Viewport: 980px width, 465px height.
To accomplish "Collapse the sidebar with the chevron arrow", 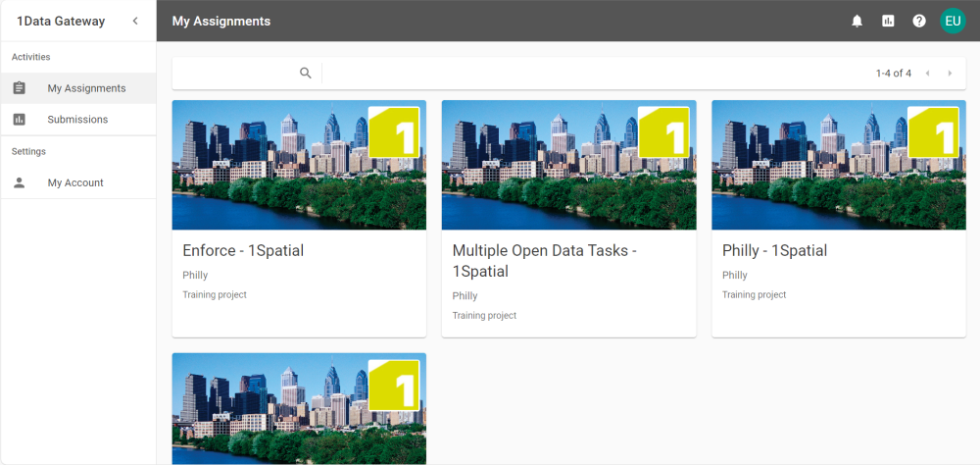I will (135, 21).
